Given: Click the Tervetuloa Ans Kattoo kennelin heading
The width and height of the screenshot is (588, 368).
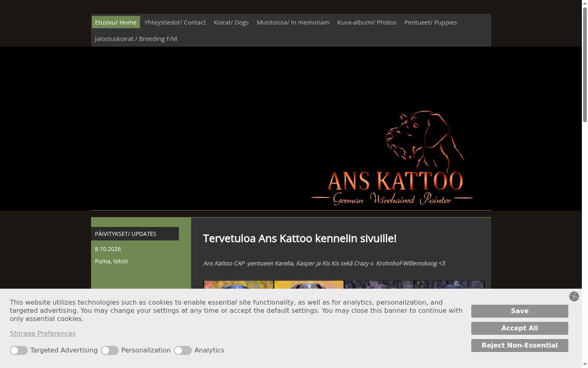Looking at the screenshot, I should (x=300, y=238).
